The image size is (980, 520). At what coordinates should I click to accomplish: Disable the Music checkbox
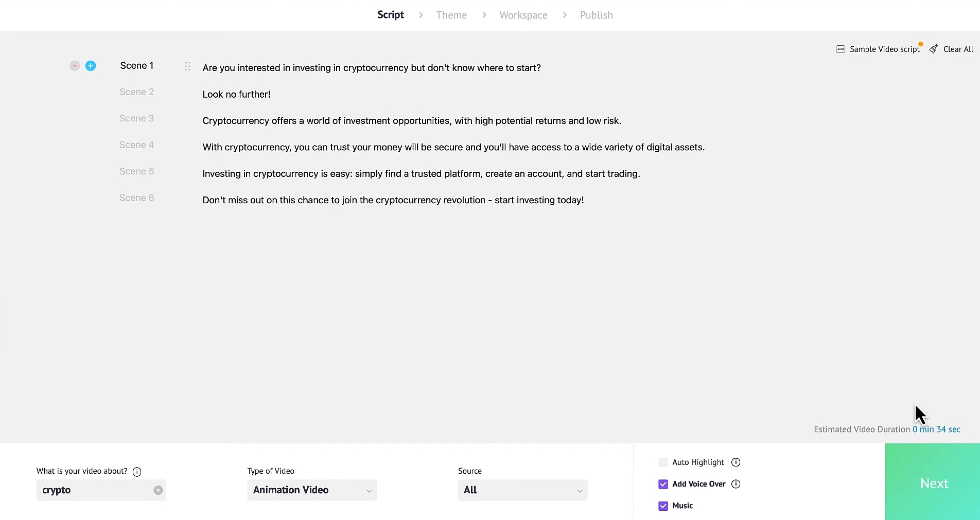click(x=663, y=506)
